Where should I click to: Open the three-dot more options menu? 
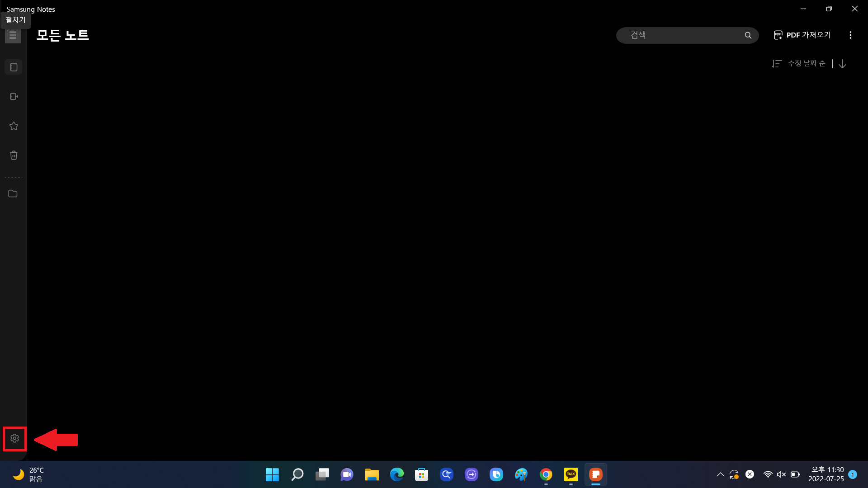tap(850, 35)
